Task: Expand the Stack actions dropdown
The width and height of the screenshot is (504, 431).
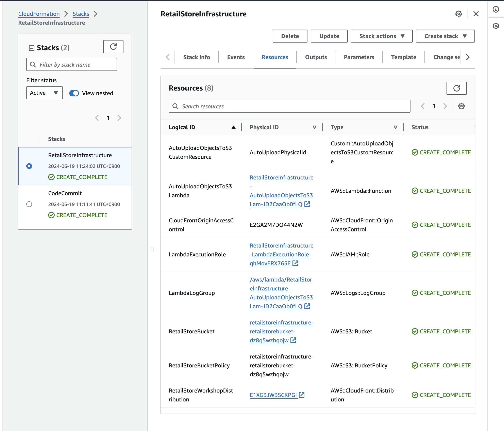Action: coord(381,36)
